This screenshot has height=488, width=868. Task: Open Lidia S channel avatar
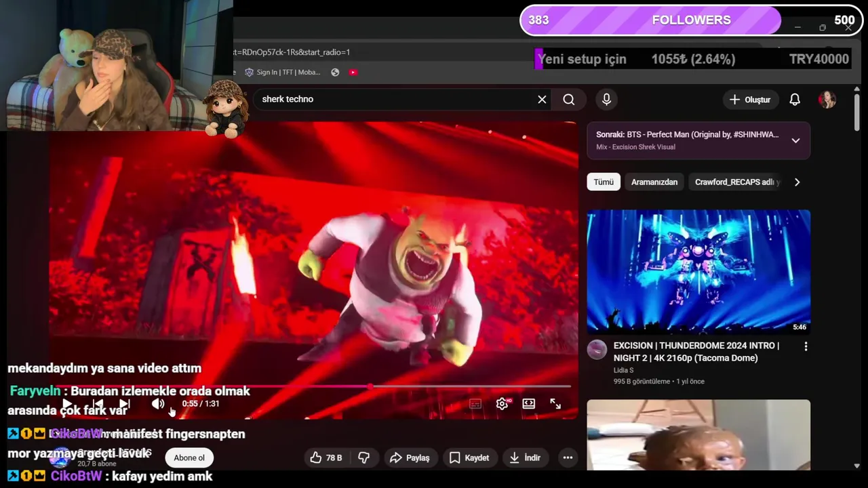point(597,350)
